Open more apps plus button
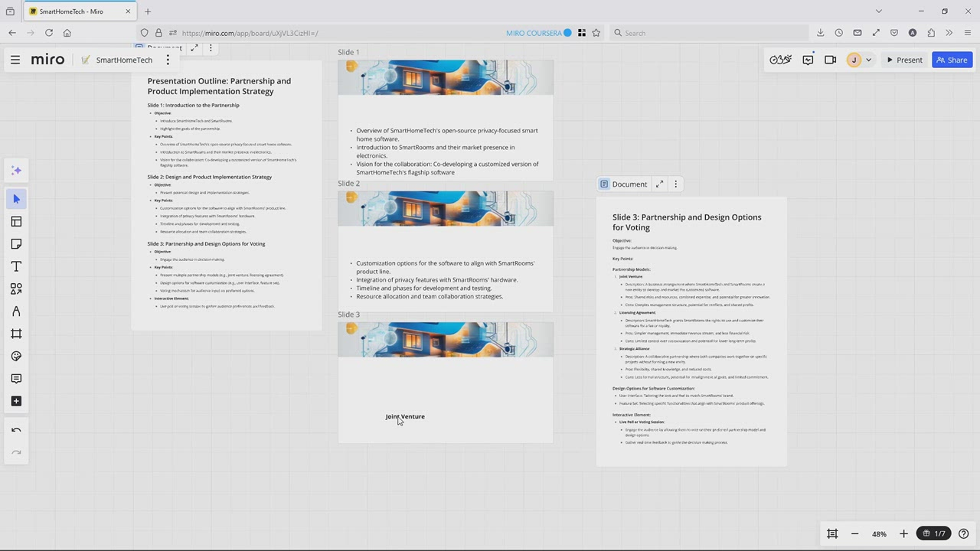Viewport: 980px width, 551px height. tap(16, 401)
